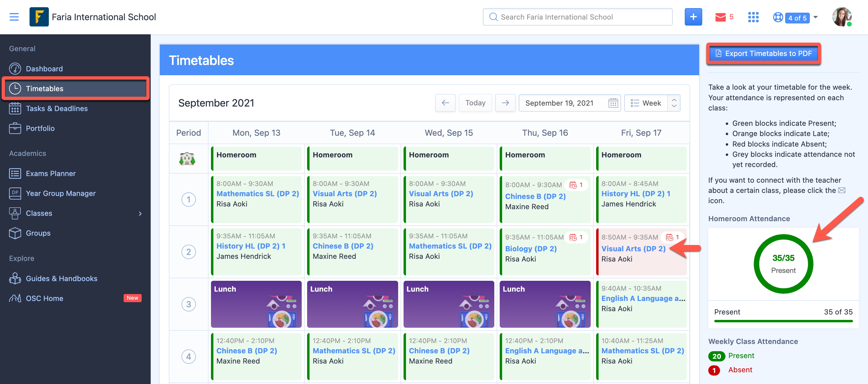Open the calendar date picker icon
The image size is (868, 384).
point(613,103)
